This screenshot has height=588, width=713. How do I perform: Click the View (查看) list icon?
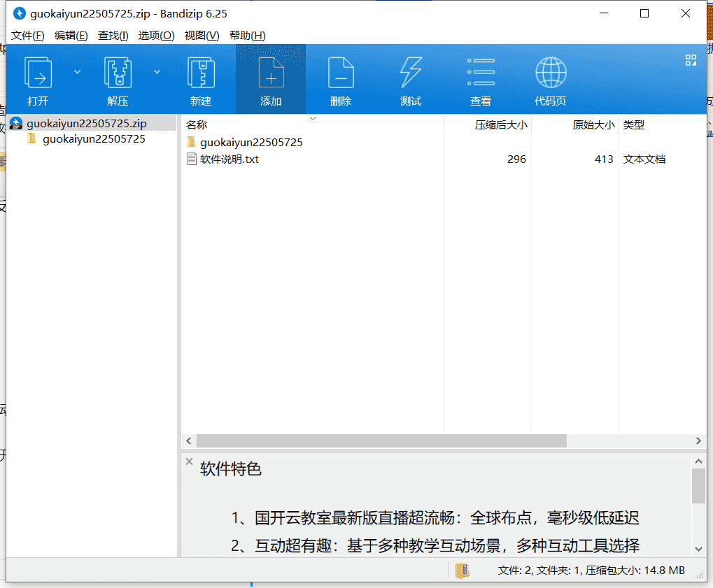[x=481, y=72]
